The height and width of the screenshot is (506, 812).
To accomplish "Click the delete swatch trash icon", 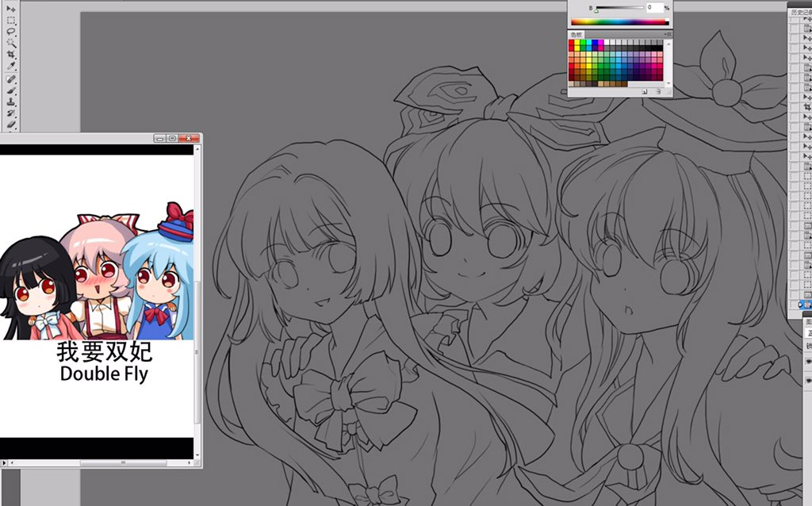I will point(659,92).
